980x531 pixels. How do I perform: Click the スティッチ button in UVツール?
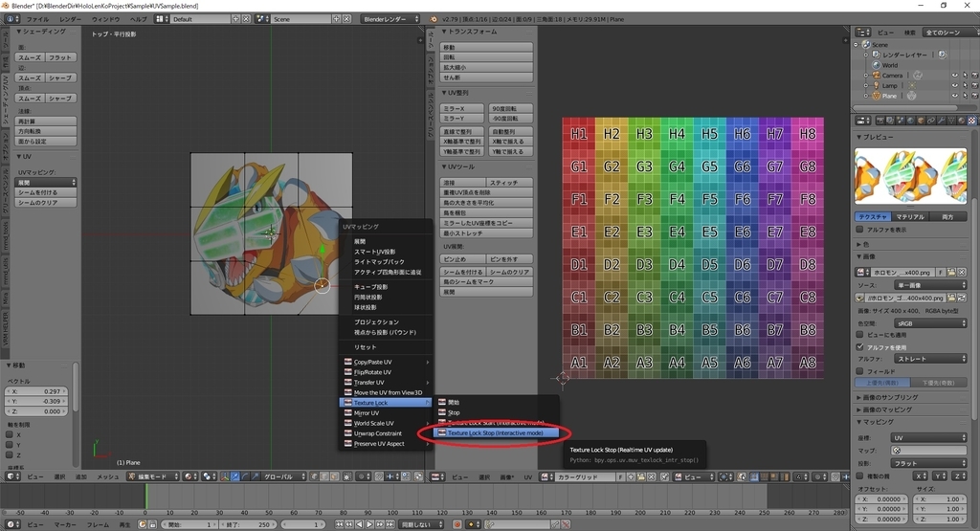(510, 183)
